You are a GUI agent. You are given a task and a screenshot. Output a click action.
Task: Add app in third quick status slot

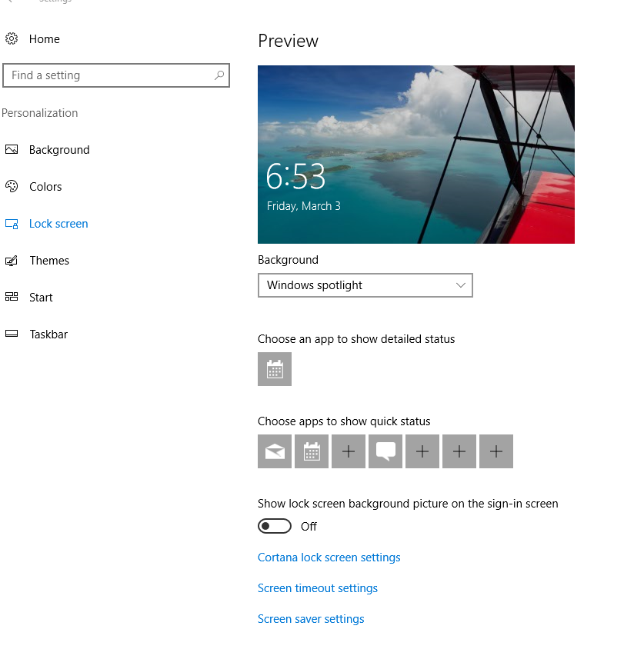(349, 451)
